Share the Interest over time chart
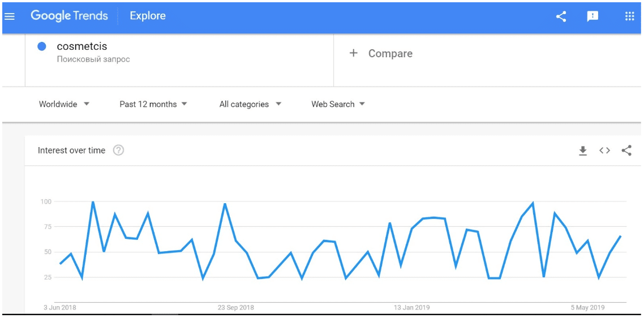 [x=626, y=151]
